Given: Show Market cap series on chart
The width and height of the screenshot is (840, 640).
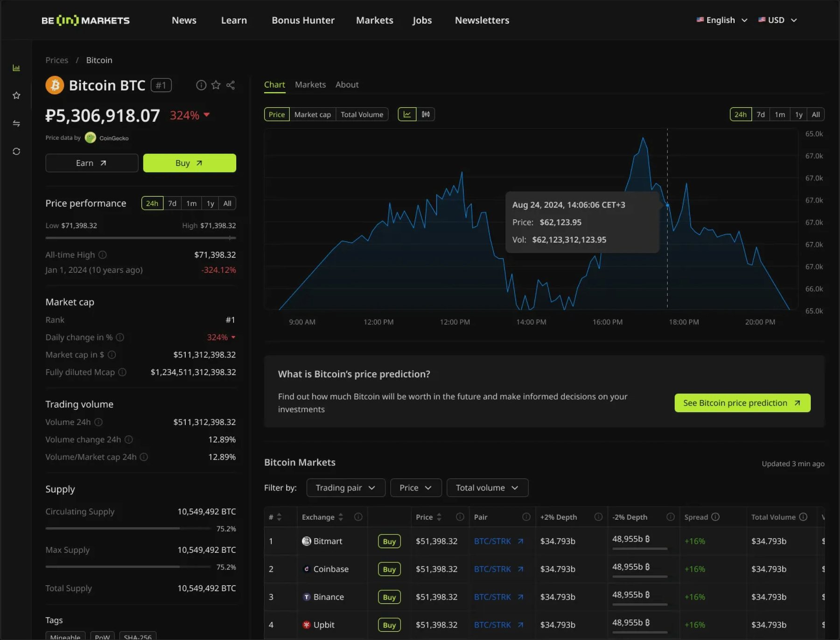Looking at the screenshot, I should pos(313,114).
